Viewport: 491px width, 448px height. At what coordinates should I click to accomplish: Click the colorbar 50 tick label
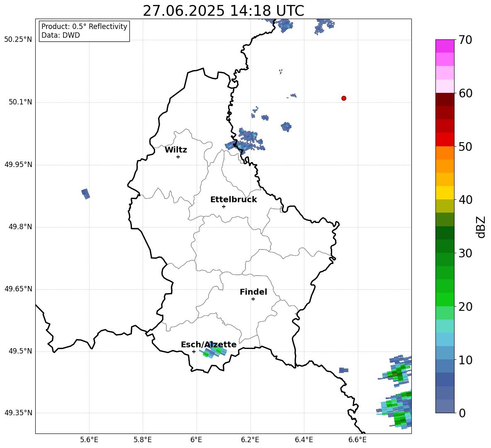(x=465, y=146)
